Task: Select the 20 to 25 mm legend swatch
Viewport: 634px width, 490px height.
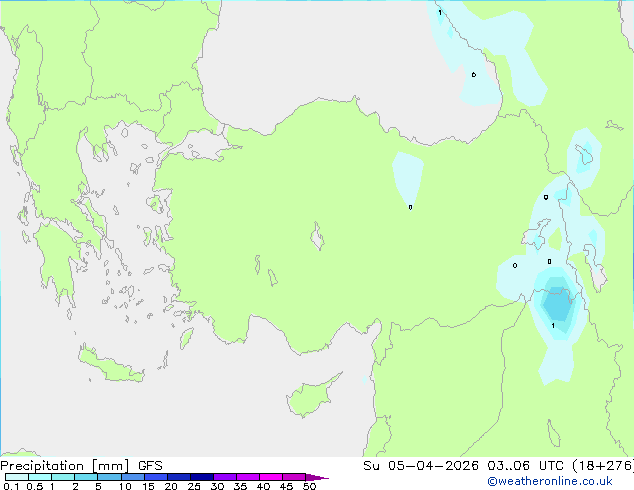Action: (179, 477)
